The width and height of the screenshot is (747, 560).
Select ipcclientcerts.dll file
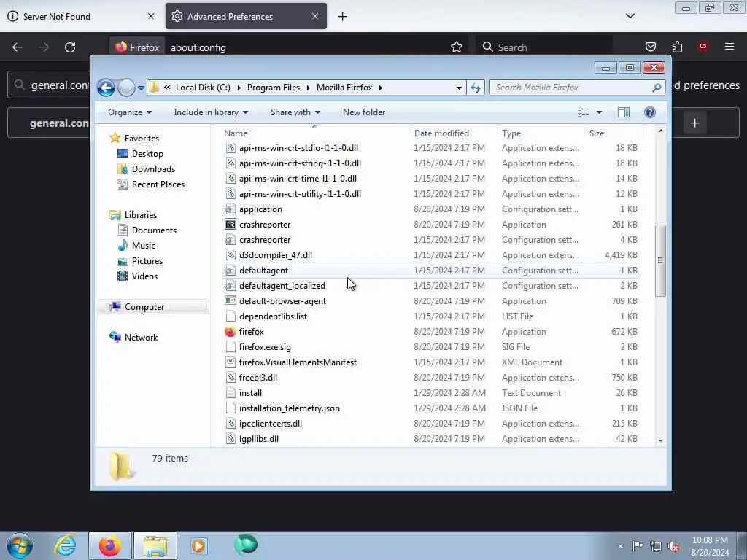pyautogui.click(x=270, y=424)
